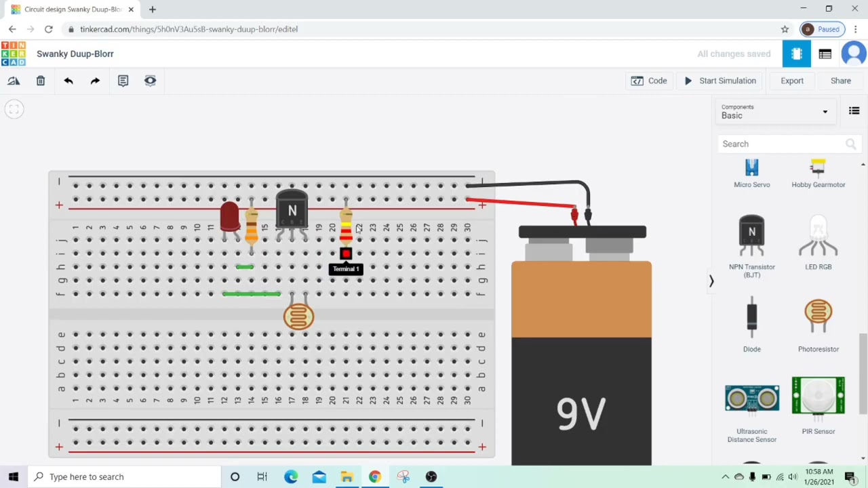Viewport: 868px width, 488px height.
Task: Select the Micro Servo component
Action: tap(751, 174)
